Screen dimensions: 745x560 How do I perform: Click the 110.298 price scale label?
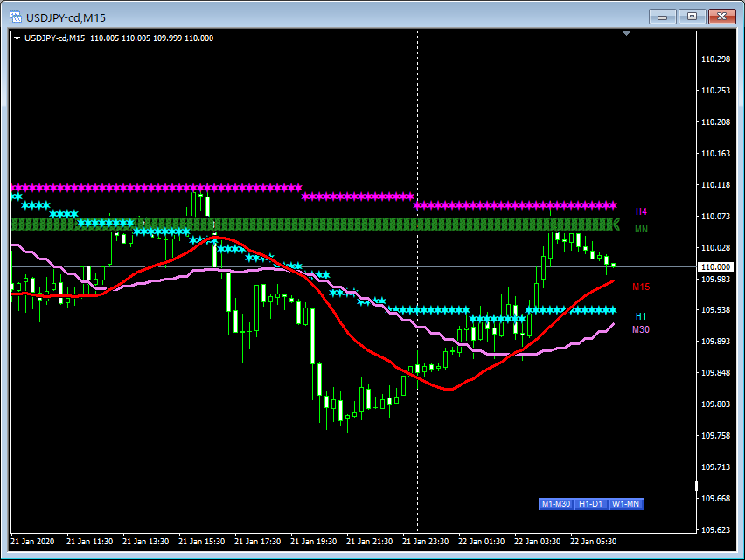[715, 59]
